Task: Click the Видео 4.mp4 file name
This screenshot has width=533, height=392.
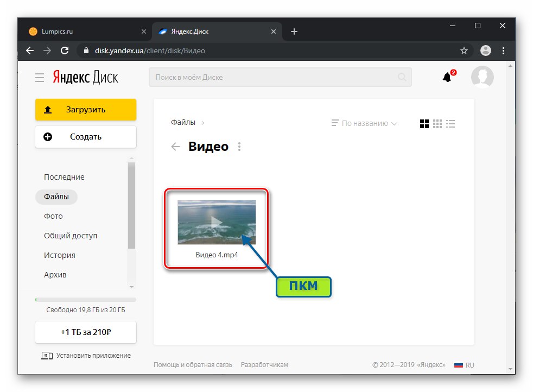Action: 217,255
